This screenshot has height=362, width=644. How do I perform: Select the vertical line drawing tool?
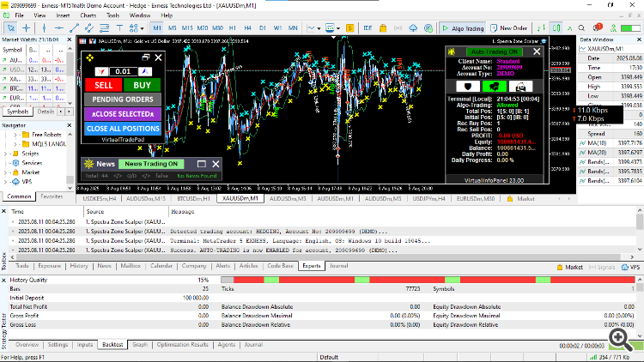tap(44, 28)
